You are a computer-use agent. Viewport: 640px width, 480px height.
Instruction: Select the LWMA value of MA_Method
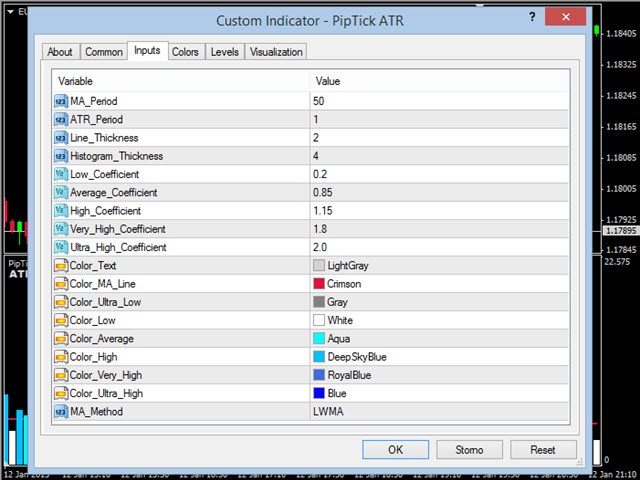[440, 412]
